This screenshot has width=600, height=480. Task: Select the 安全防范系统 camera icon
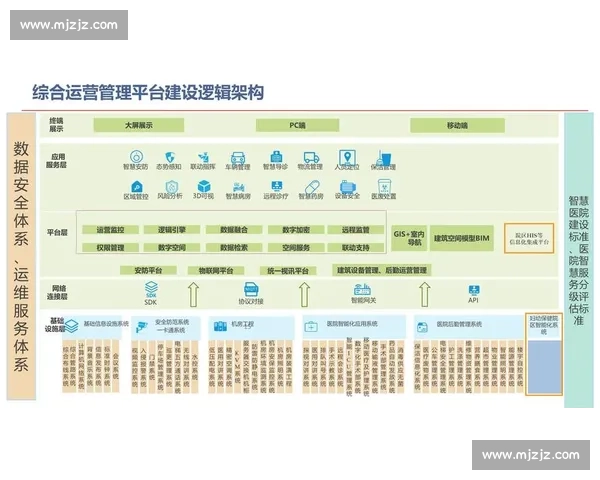142,328
